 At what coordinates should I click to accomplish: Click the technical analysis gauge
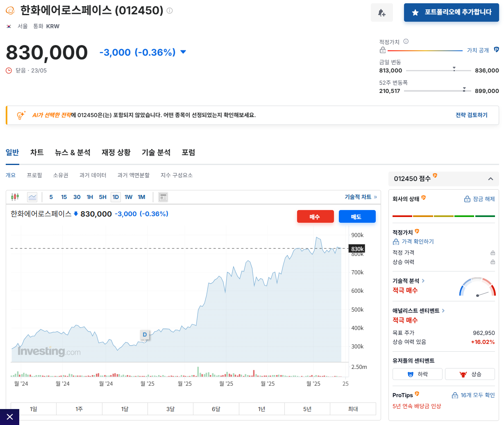click(477, 287)
